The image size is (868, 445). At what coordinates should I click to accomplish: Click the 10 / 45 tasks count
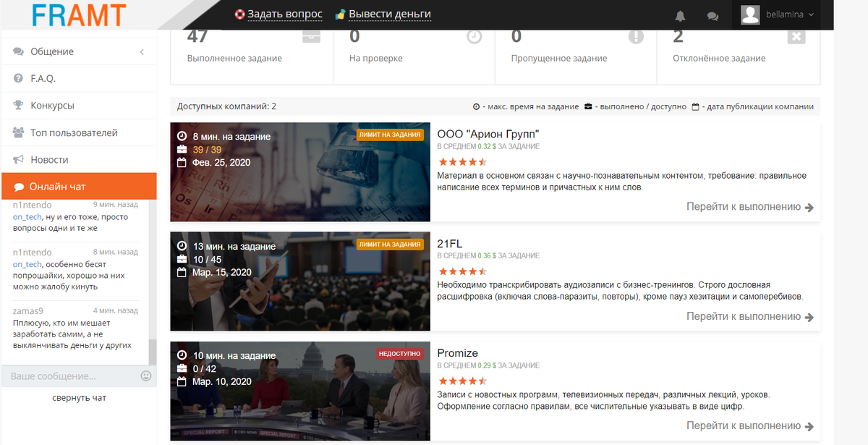(207, 259)
